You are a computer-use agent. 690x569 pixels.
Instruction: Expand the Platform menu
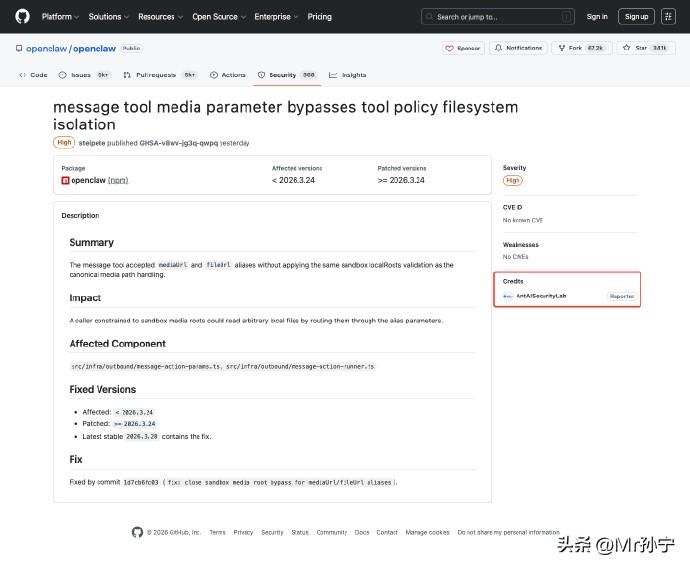coord(60,17)
